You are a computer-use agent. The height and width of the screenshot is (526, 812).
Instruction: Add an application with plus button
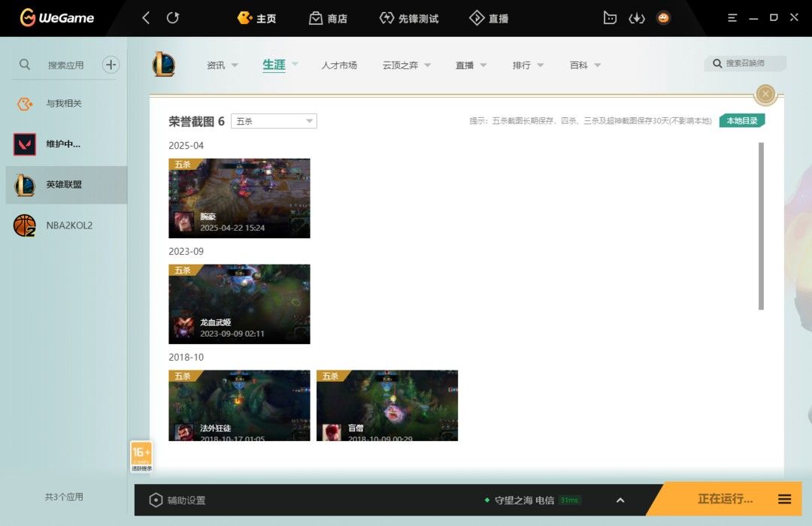tap(111, 65)
